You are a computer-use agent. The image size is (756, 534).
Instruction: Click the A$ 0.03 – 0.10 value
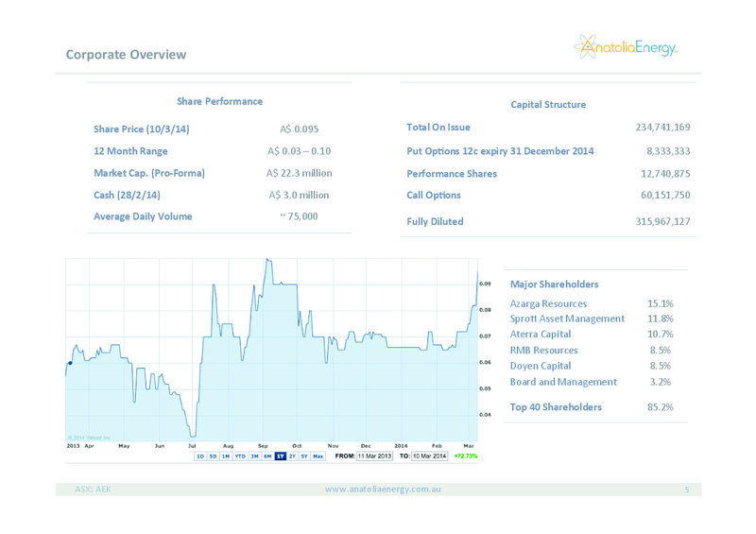pyautogui.click(x=299, y=151)
